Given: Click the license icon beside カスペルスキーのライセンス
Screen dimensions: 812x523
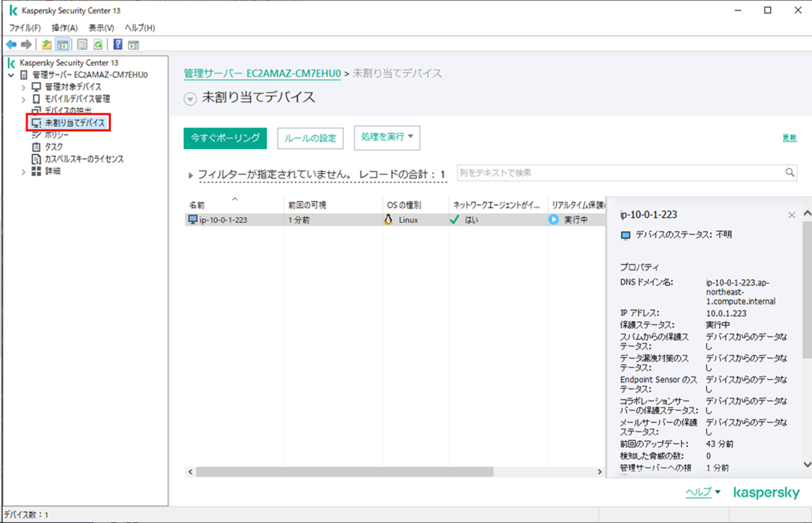Looking at the screenshot, I should pos(37,160).
